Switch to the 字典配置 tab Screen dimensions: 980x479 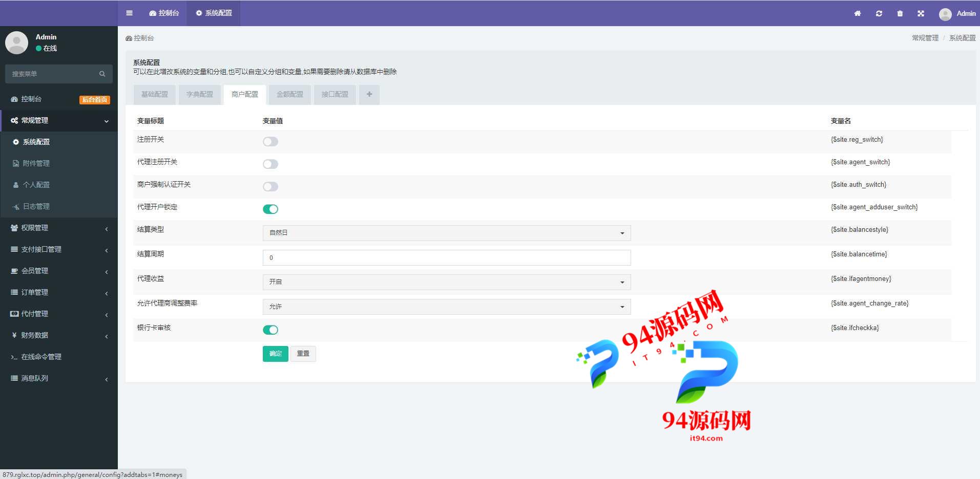point(200,94)
